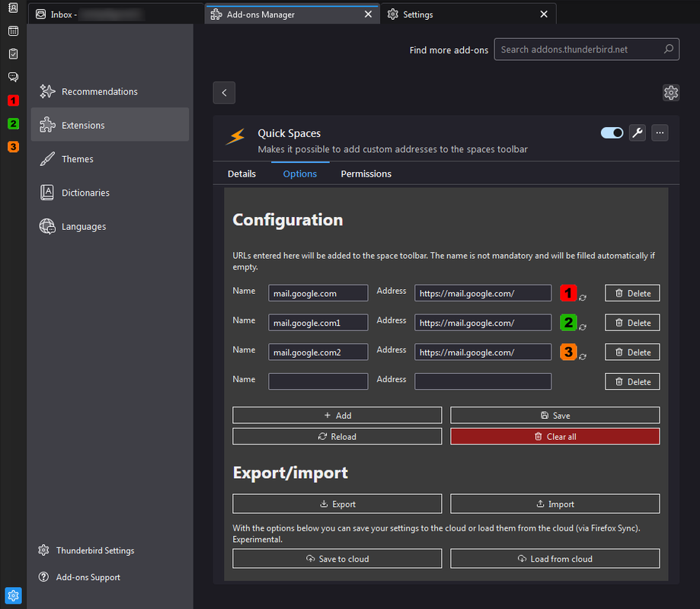
Task: Click the Add button
Action: 337,415
